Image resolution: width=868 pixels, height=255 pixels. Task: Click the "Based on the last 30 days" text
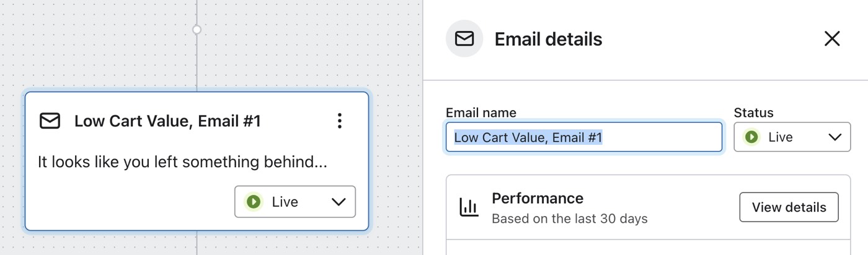[569, 218]
